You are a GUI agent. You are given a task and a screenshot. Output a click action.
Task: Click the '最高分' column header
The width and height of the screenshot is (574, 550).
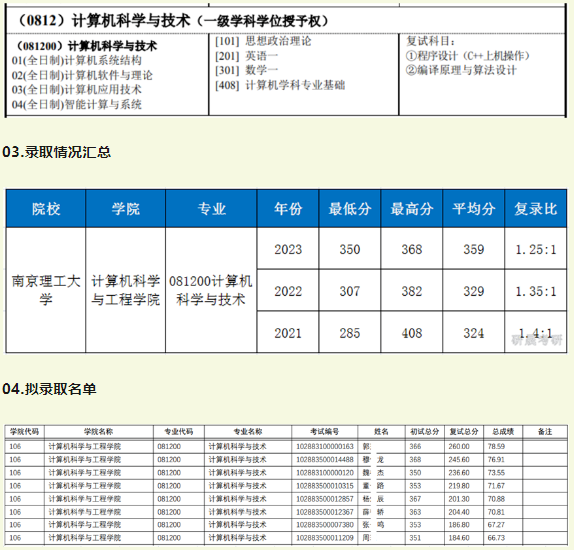pyautogui.click(x=412, y=209)
